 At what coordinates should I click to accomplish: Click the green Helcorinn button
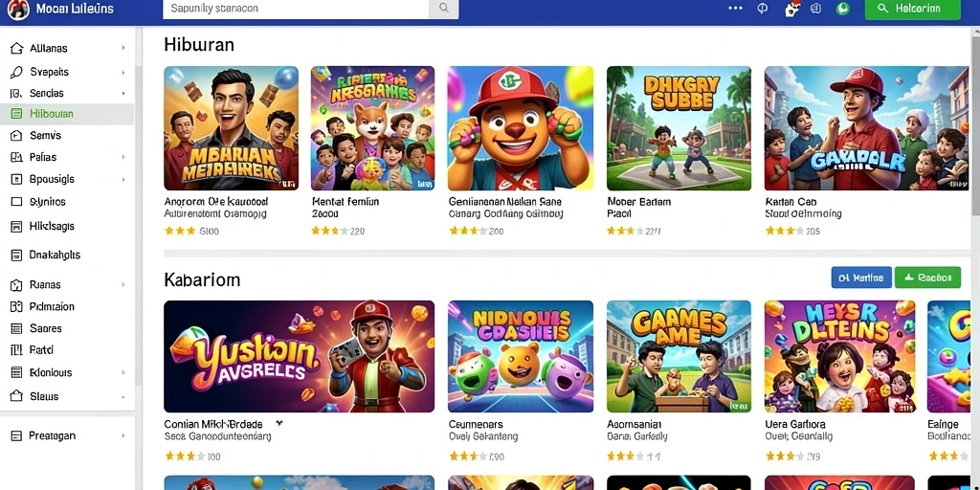912,9
